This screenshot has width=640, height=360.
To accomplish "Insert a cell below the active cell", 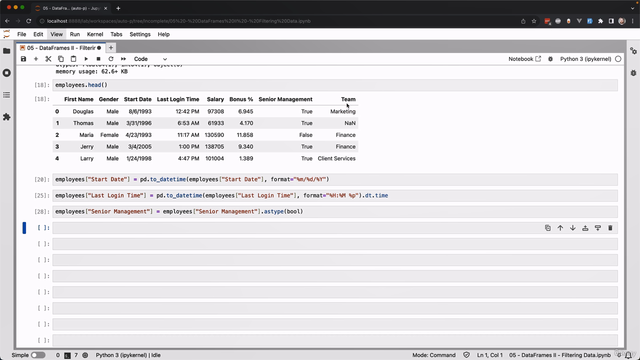I will tap(598, 228).
